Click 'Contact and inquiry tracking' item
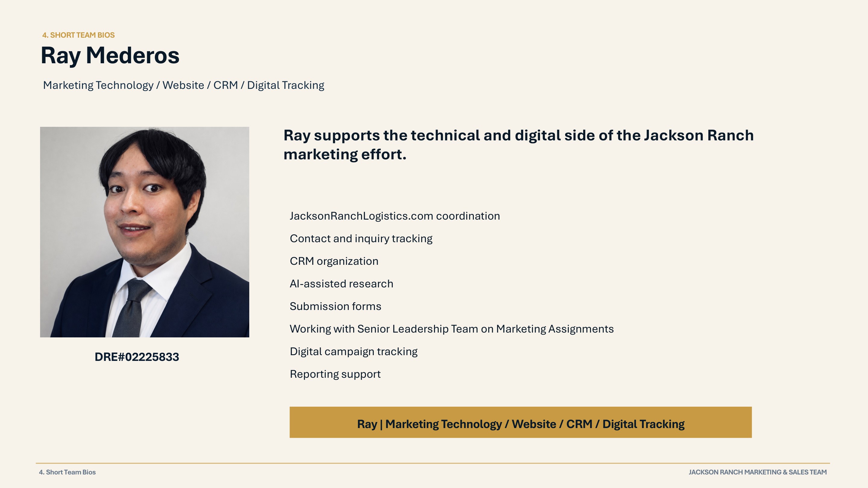Image resolution: width=868 pixels, height=488 pixels. tap(361, 239)
